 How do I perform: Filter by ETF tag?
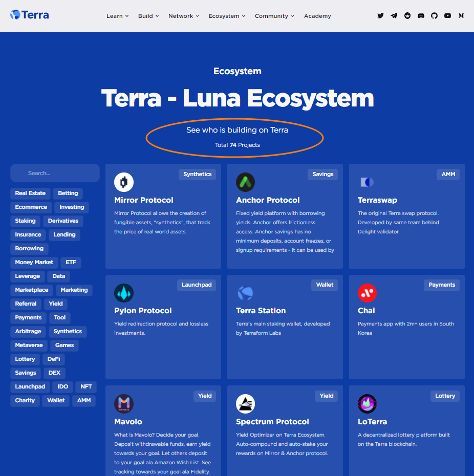pyautogui.click(x=71, y=262)
